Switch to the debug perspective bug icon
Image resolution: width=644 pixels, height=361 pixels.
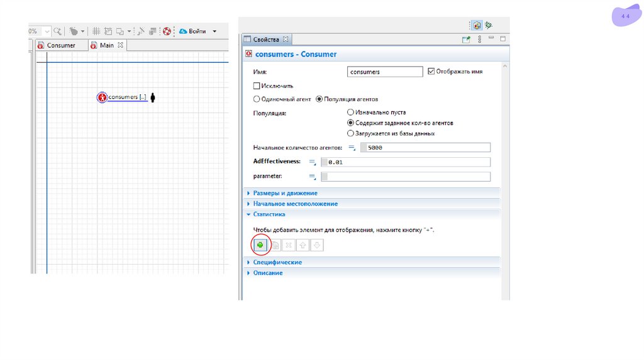(488, 25)
